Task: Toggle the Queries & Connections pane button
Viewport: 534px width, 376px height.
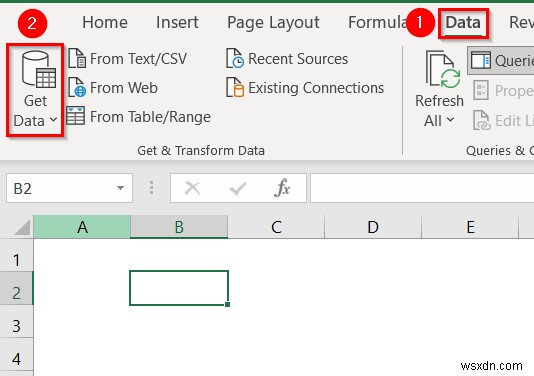Action: click(501, 61)
